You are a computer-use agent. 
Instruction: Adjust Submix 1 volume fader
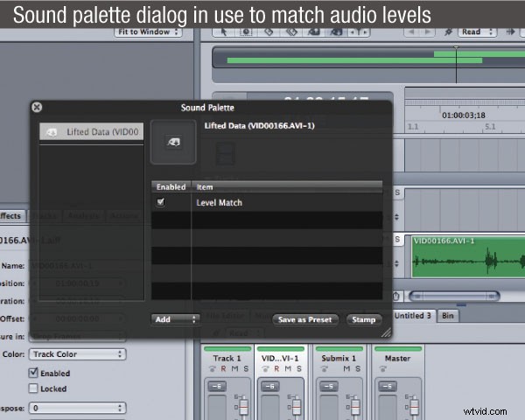(355, 407)
